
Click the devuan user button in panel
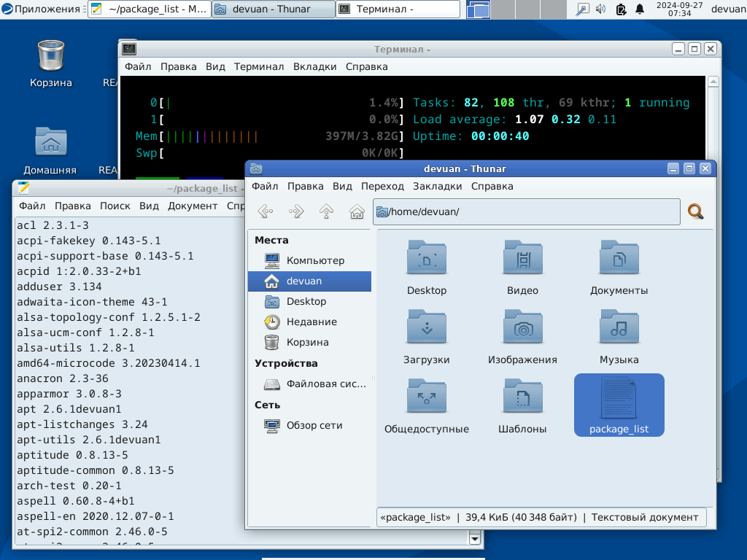click(x=727, y=9)
